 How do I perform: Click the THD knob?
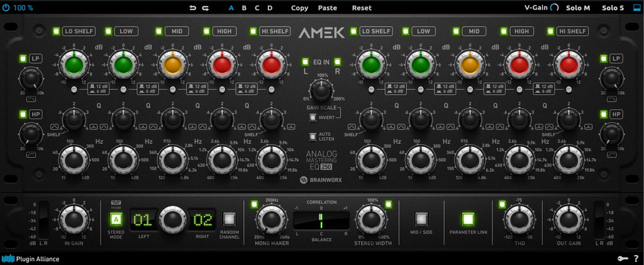click(519, 219)
